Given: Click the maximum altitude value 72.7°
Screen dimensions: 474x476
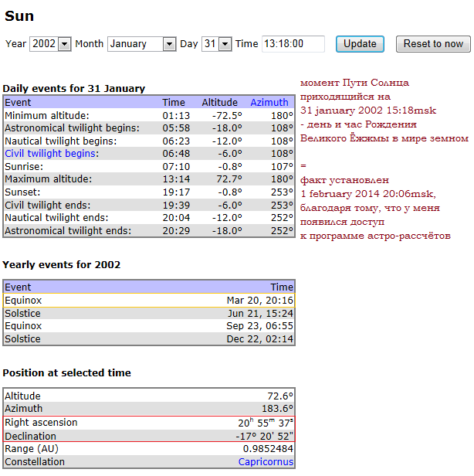Looking at the screenshot, I should point(229,179).
